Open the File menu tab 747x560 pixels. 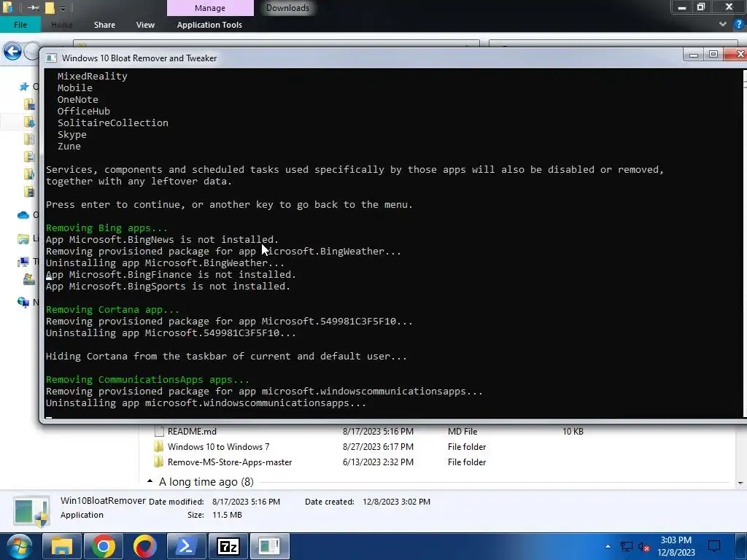coord(20,25)
